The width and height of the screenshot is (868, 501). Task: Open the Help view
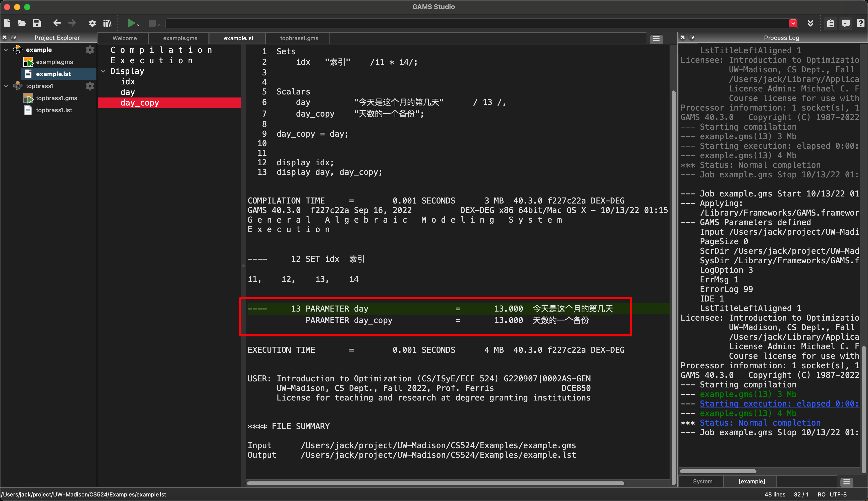pos(860,23)
